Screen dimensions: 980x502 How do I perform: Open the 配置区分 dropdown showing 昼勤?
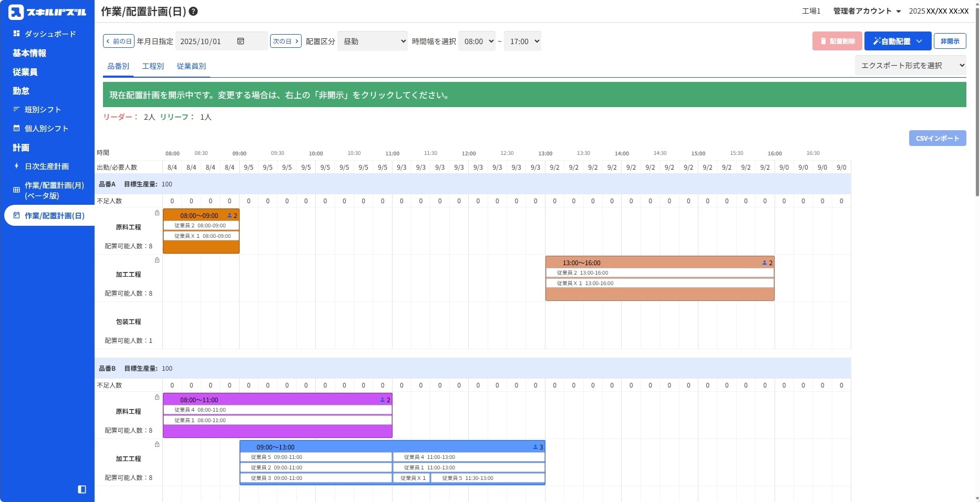[373, 41]
